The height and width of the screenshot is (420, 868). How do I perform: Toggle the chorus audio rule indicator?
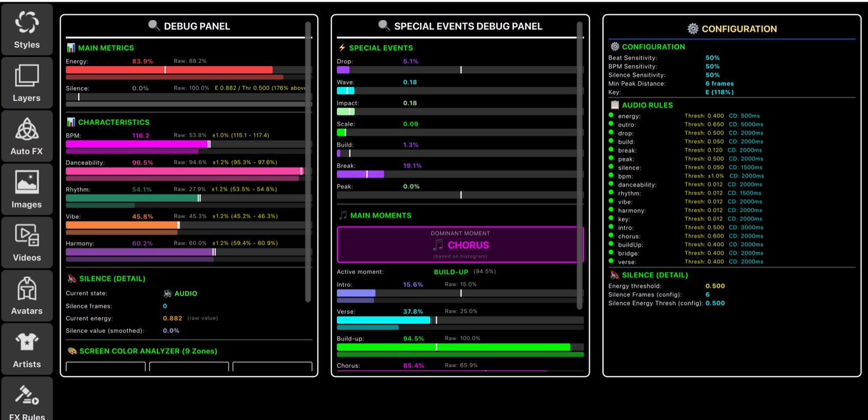611,235
